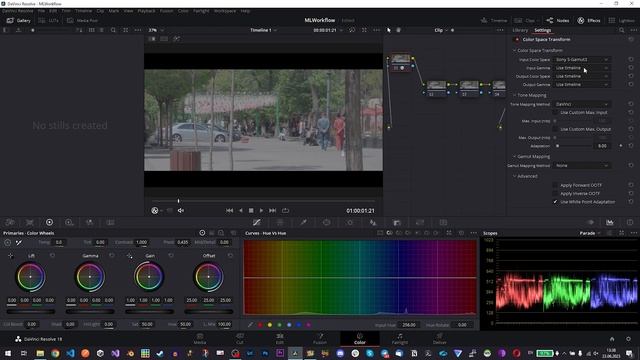Select the yellow hue curve swatch
Screen dimensions: 640x360
point(270,325)
